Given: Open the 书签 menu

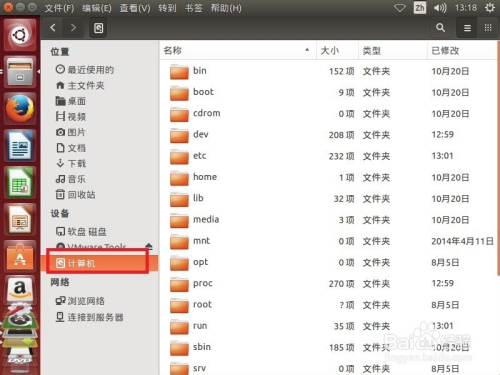Looking at the screenshot, I should coord(194,8).
